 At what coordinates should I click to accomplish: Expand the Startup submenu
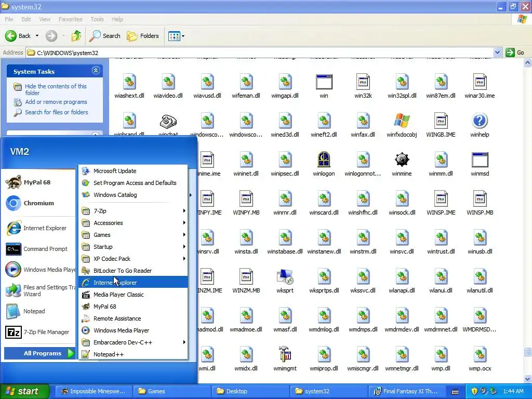tap(134, 247)
